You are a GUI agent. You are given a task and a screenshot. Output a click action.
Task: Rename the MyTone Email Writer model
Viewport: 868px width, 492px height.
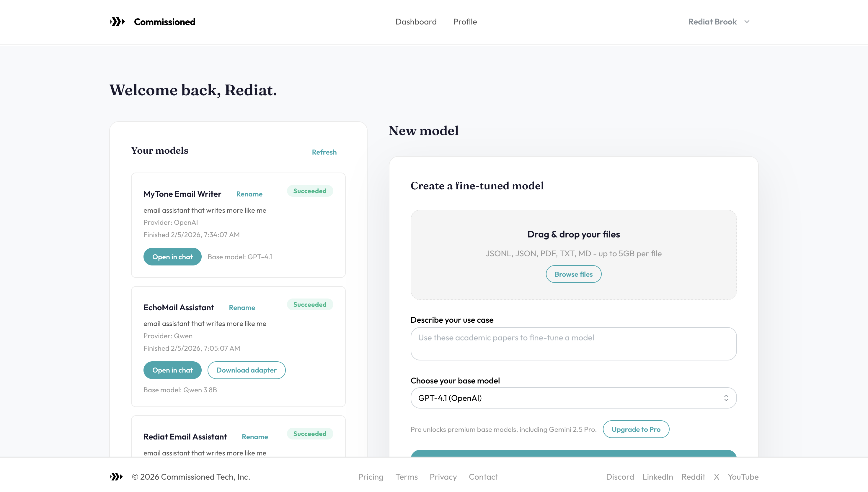coord(249,194)
